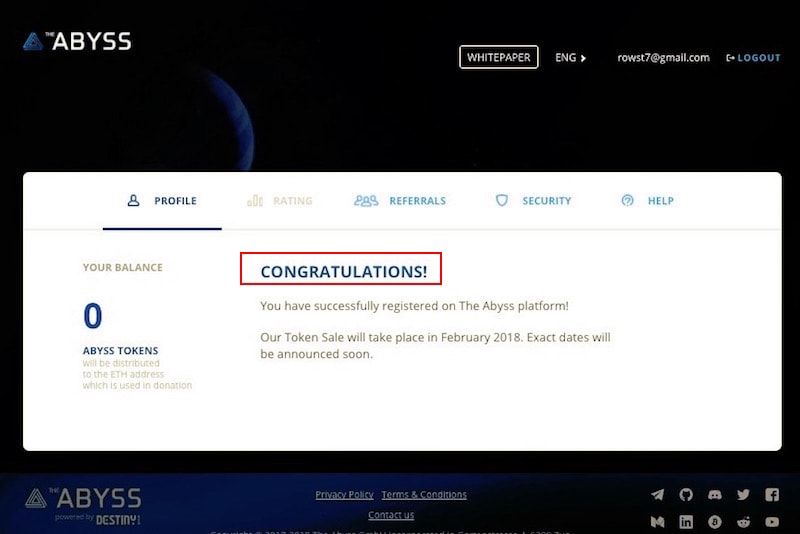Open the Terms & Conditions link
800x534 pixels.
(x=424, y=494)
